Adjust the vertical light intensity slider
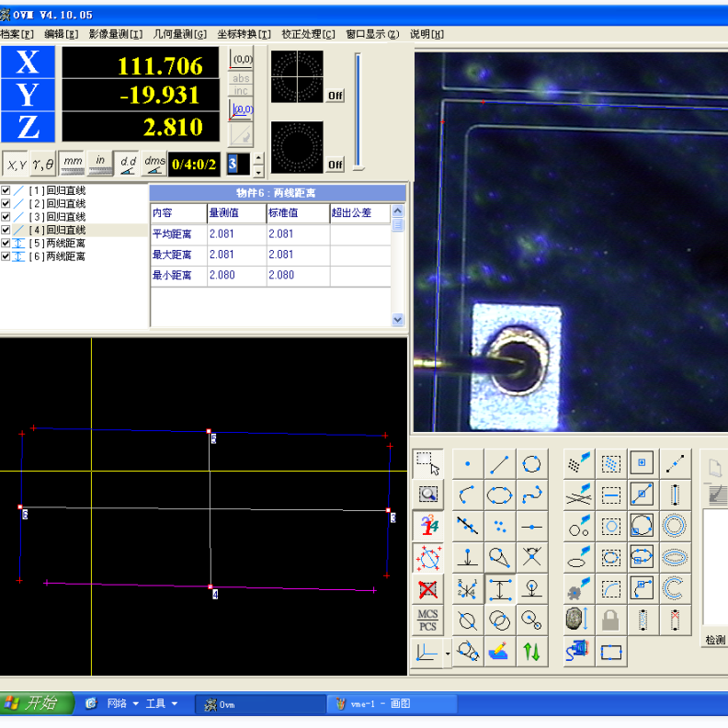This screenshot has width=728, height=728. [358, 110]
